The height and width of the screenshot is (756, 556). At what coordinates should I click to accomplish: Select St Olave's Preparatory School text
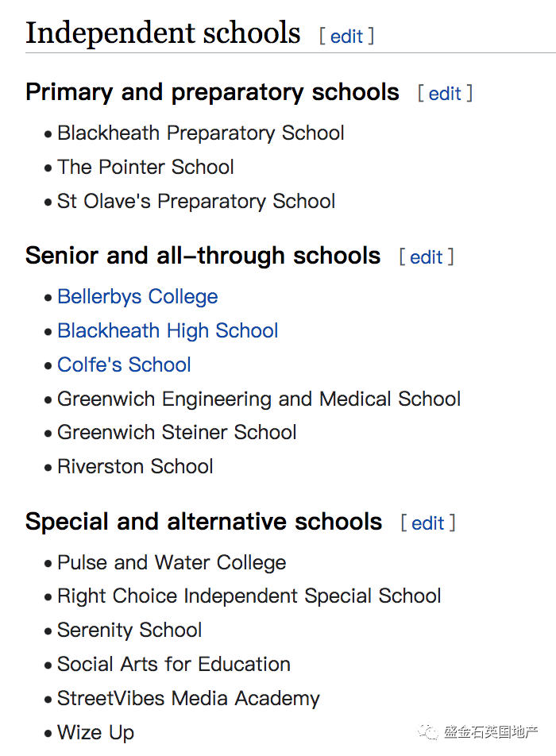(x=196, y=202)
